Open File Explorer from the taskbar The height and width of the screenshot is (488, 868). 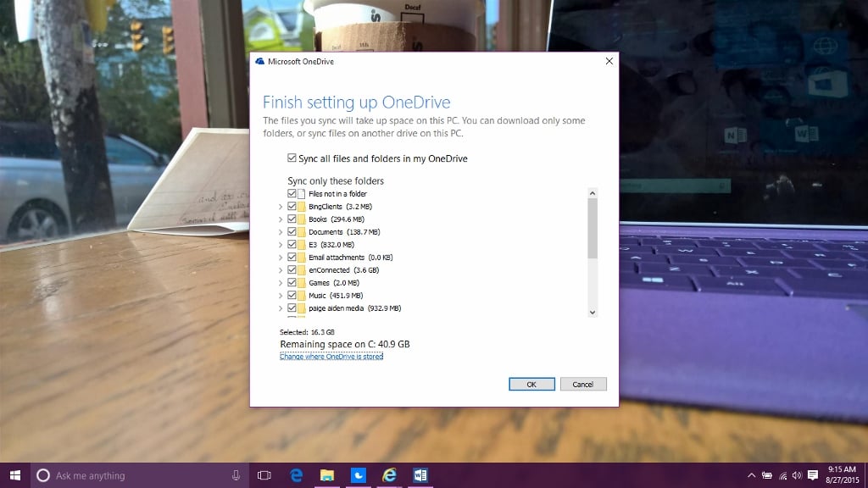coord(327,475)
